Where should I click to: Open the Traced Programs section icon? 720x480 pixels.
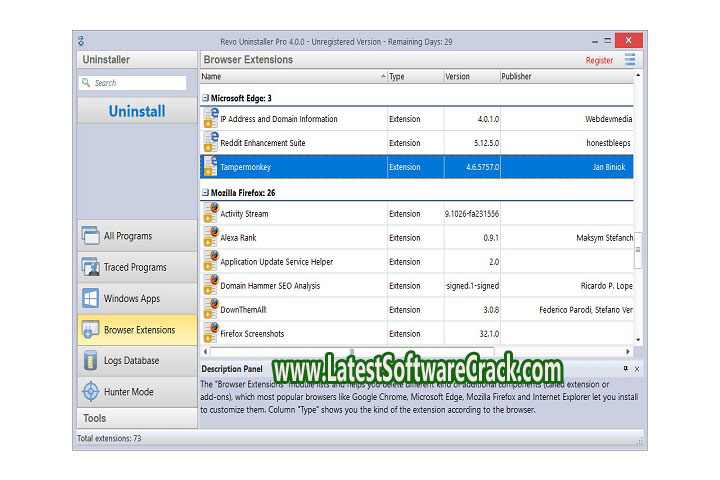[x=90, y=267]
